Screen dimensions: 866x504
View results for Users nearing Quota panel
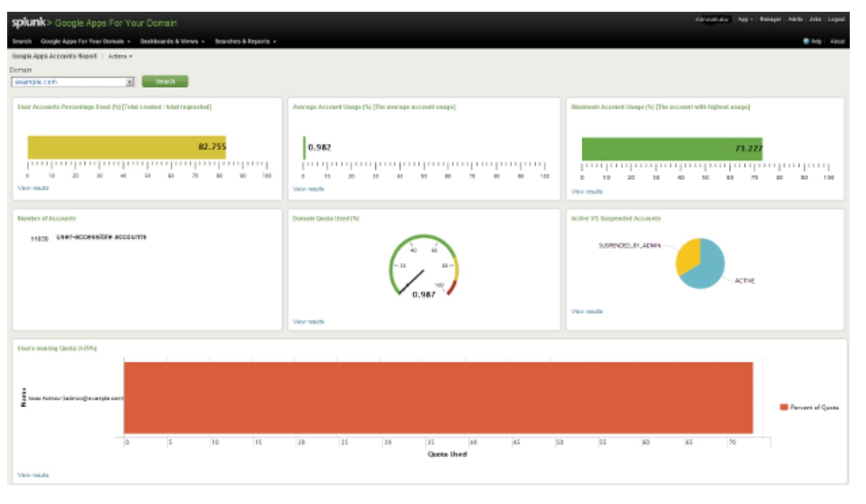(x=33, y=475)
